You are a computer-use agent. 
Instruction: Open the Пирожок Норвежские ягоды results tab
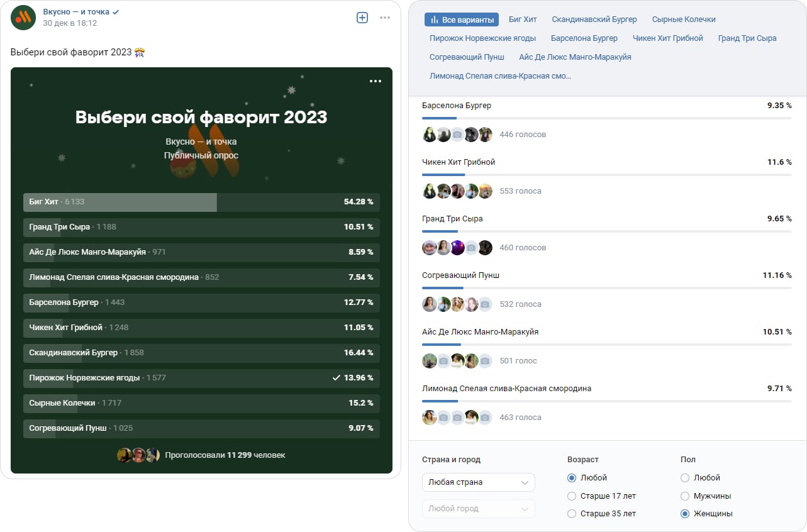[483, 38]
